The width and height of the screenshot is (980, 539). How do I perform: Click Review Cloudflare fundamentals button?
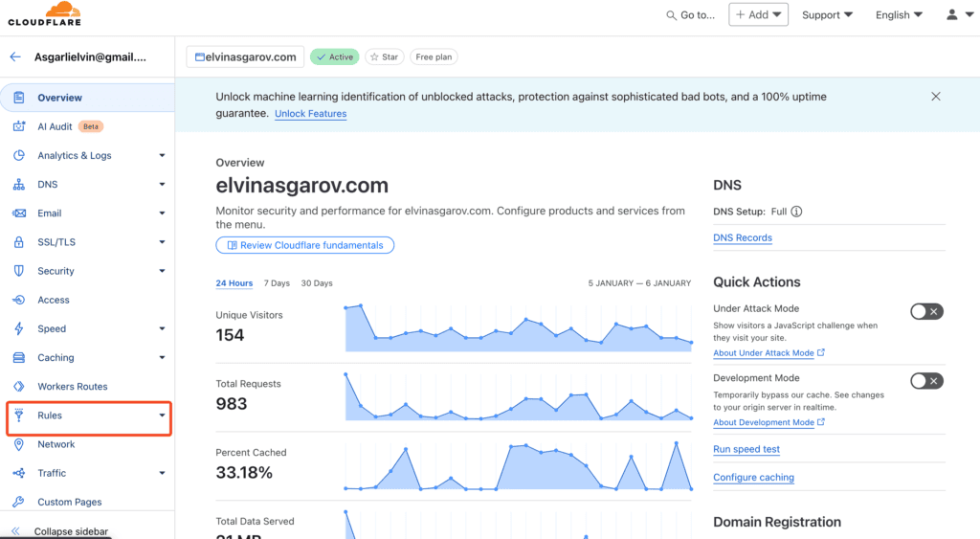pos(305,245)
